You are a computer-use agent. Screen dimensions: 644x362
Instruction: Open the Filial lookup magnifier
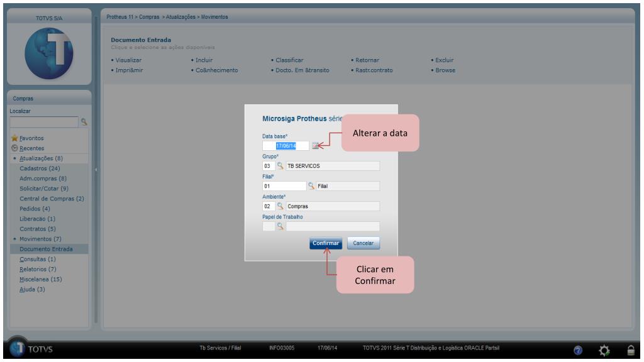[311, 186]
